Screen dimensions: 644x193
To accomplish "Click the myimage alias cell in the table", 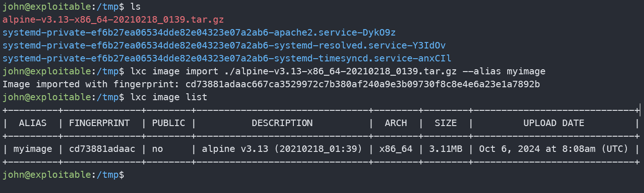I will tap(32, 149).
